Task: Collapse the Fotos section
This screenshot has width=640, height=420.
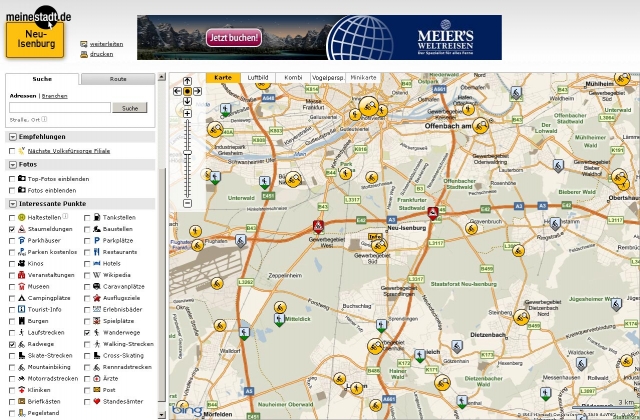Action: pos(12,164)
